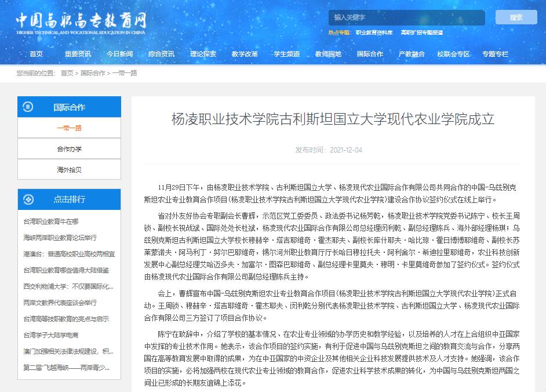Open ranked article 台湾职业教育牛在哪
The height and width of the screenshot is (392, 546).
(x=51, y=222)
